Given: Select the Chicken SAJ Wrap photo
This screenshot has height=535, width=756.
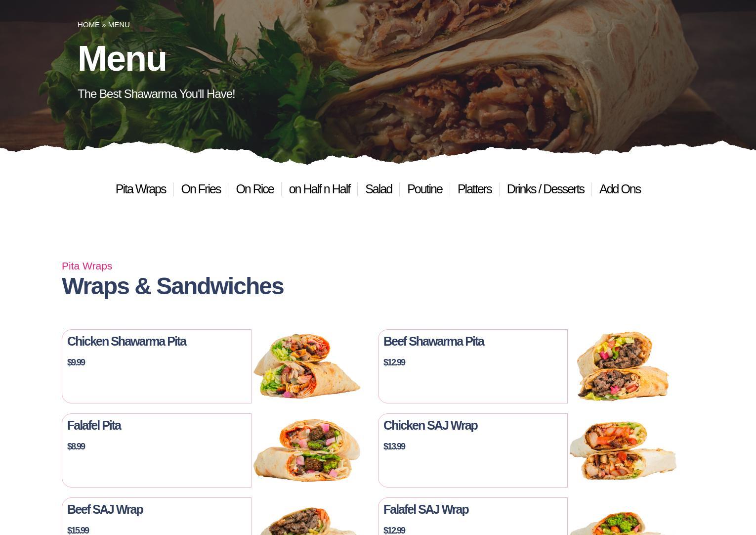Looking at the screenshot, I should [623, 450].
